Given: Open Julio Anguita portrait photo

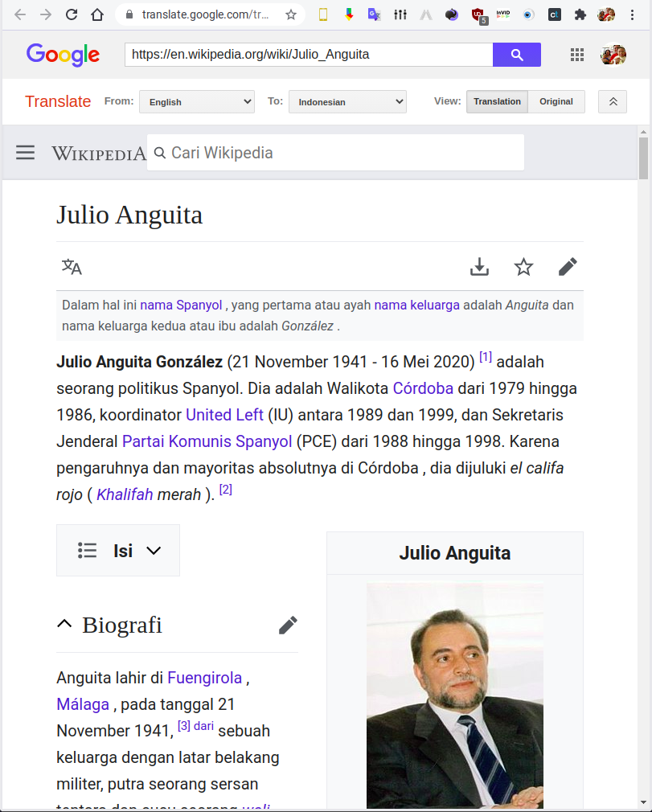Looking at the screenshot, I should [455, 695].
